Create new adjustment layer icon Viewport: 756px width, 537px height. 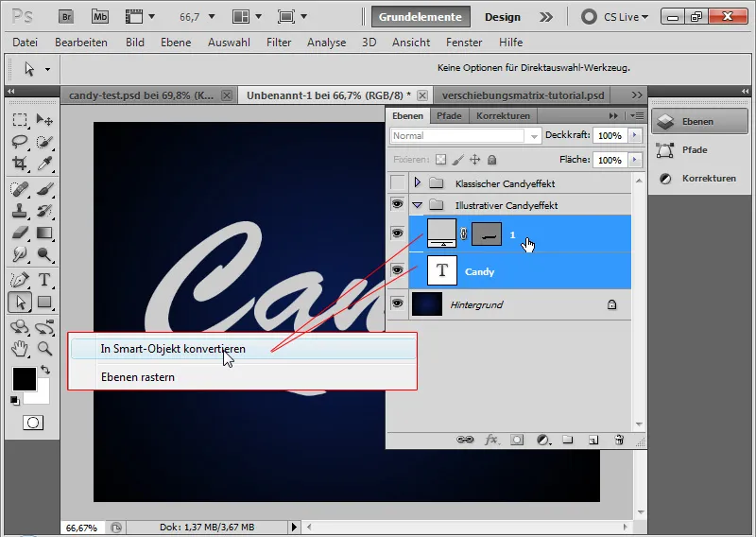[543, 440]
